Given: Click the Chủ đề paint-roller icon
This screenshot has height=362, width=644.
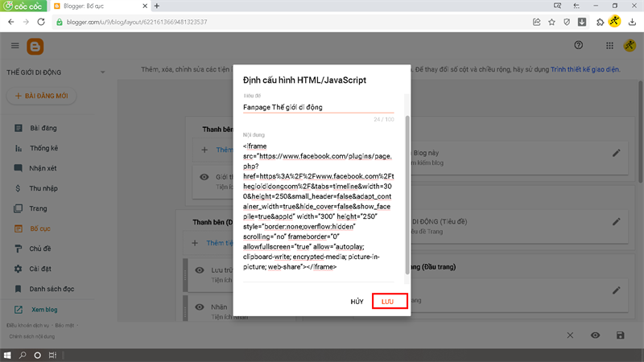Looking at the screenshot, I should click(x=18, y=249).
